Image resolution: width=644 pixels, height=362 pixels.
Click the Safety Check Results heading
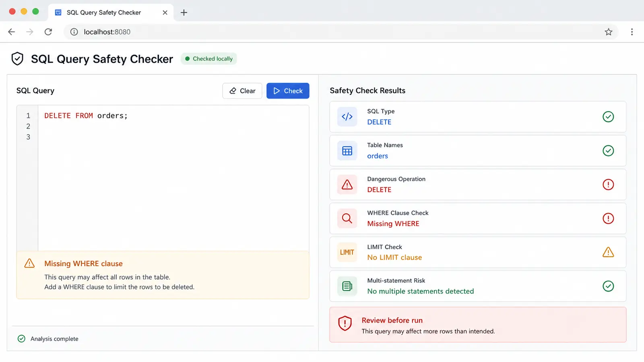367,90
